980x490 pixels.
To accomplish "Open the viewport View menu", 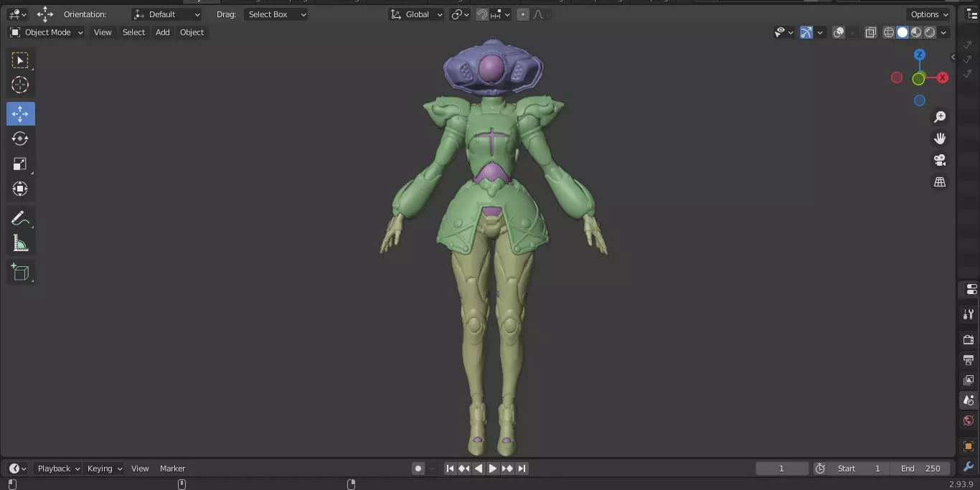I will click(103, 32).
